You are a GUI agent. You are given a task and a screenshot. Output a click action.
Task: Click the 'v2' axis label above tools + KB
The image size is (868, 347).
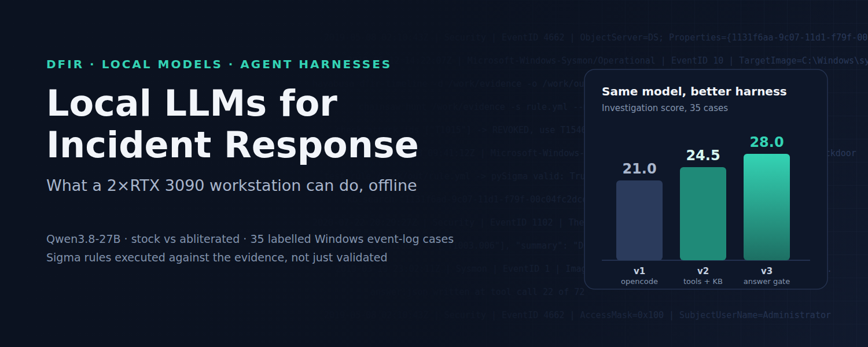coord(703,271)
